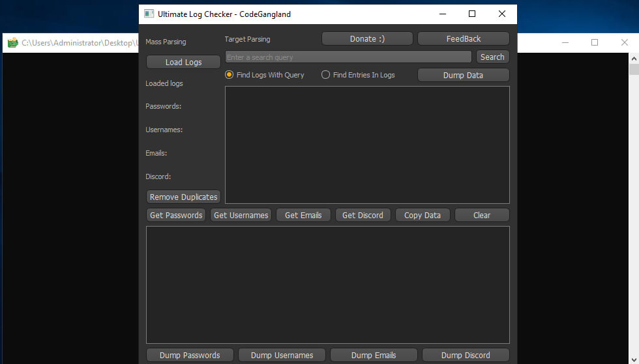The height and width of the screenshot is (364, 639).
Task: Click the Get Usernames button
Action: coord(241,216)
